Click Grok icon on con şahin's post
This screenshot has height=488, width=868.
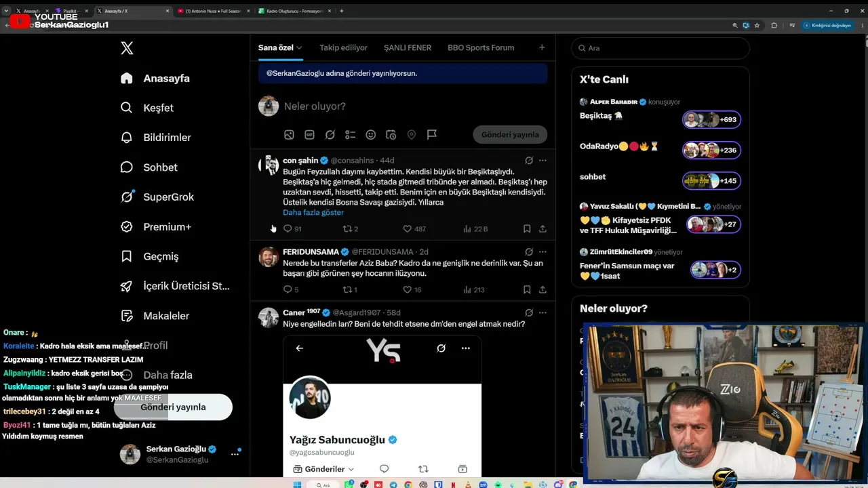[x=529, y=161]
